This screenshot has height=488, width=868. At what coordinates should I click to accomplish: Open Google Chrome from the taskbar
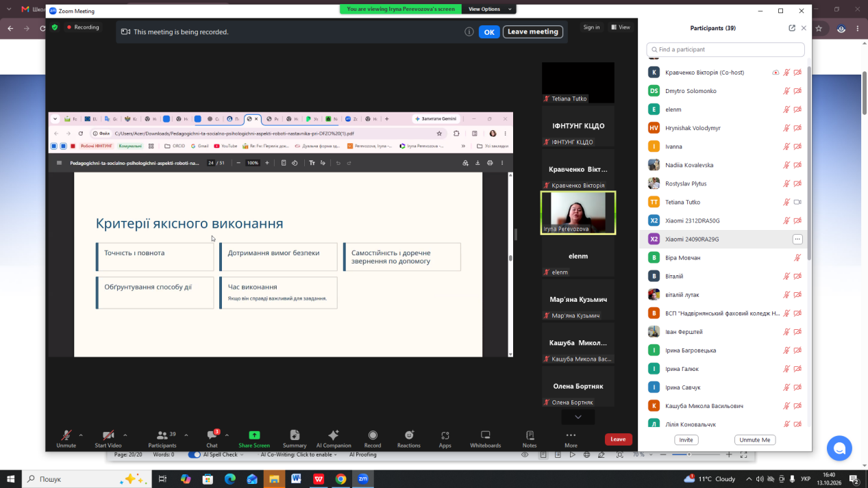tap(340, 479)
